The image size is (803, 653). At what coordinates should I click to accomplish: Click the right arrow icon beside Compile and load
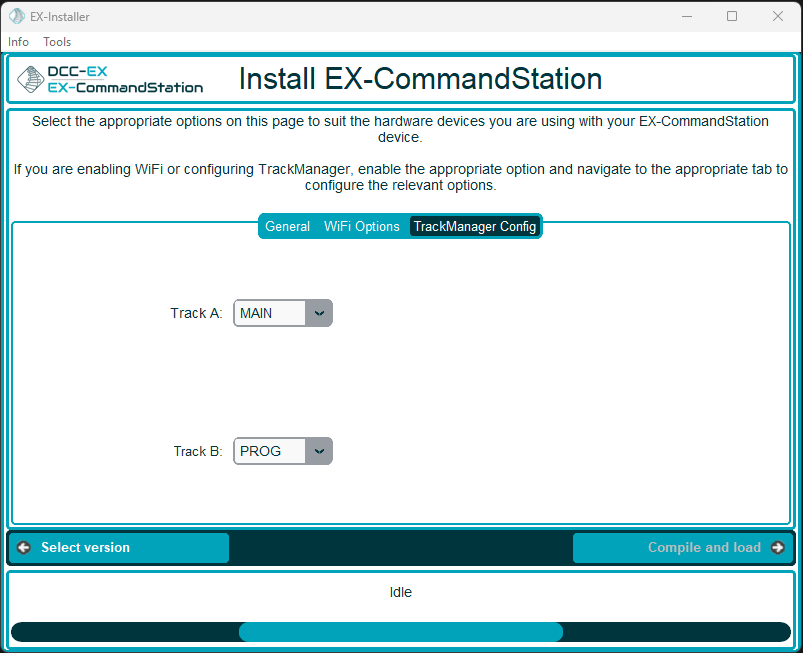(x=777, y=547)
